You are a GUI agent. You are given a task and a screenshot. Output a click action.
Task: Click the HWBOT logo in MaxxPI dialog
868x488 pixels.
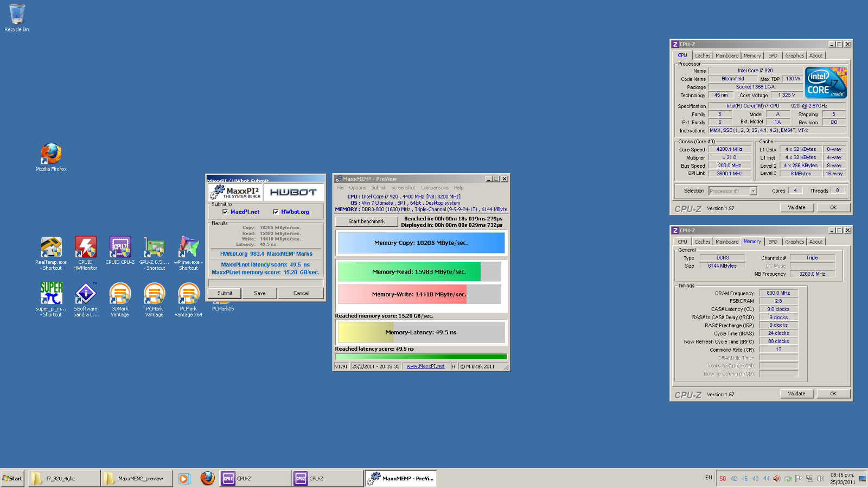pyautogui.click(x=293, y=192)
